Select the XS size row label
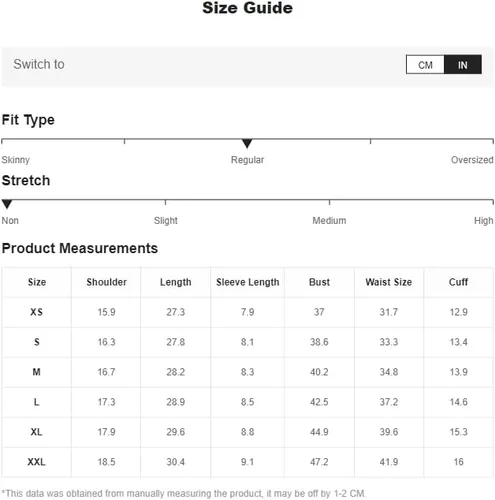The height and width of the screenshot is (500, 495). (x=37, y=312)
